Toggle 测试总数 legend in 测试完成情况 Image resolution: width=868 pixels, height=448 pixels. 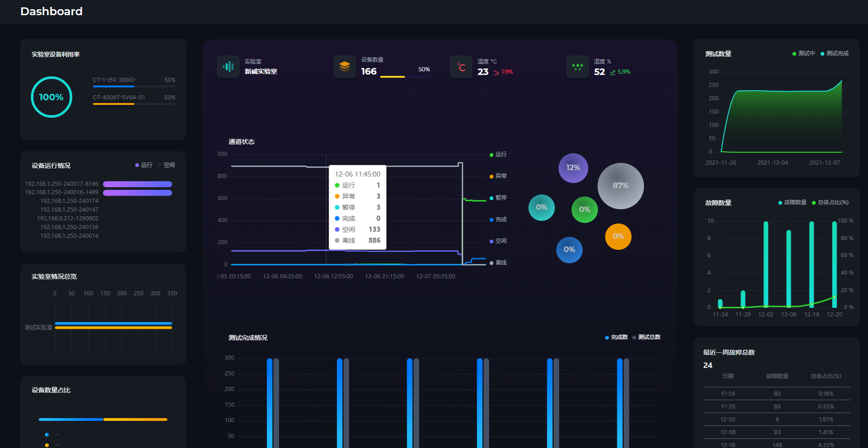pyautogui.click(x=646, y=337)
